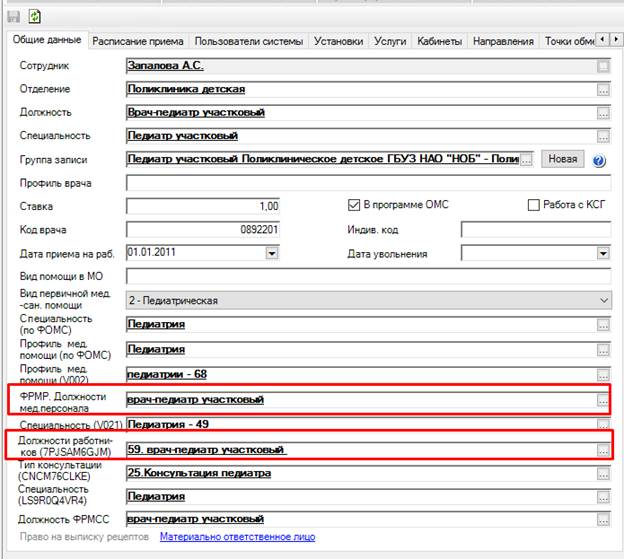Open ellipsis picker for Специальность (LS9R0Q4VR4)
Viewport: 624px width, 559px height.
click(603, 497)
